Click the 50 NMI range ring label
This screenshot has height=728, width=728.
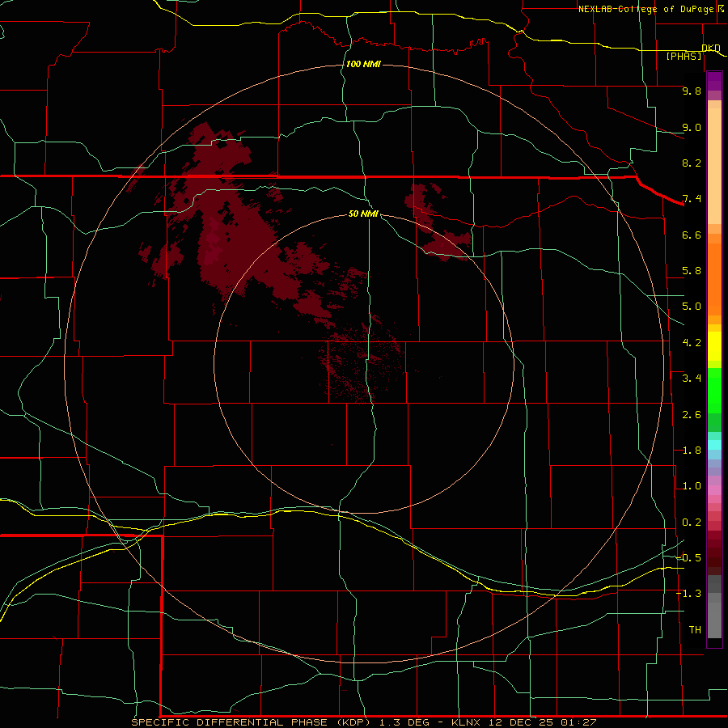363,214
